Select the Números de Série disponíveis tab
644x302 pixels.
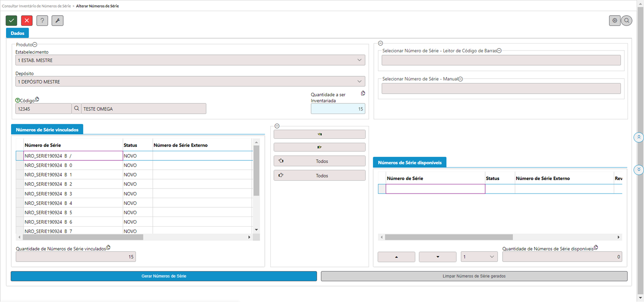(x=409, y=163)
